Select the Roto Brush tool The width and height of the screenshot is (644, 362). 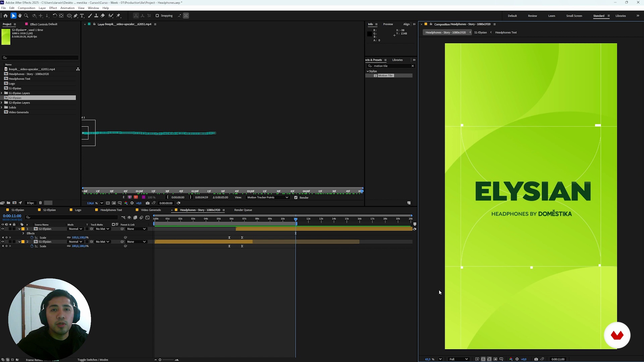(111, 16)
